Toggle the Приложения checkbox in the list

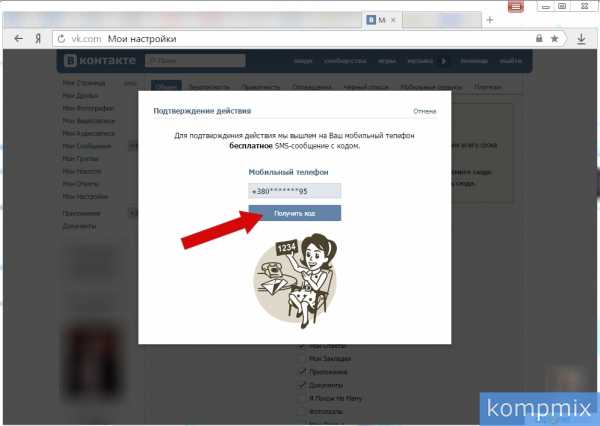click(x=303, y=372)
